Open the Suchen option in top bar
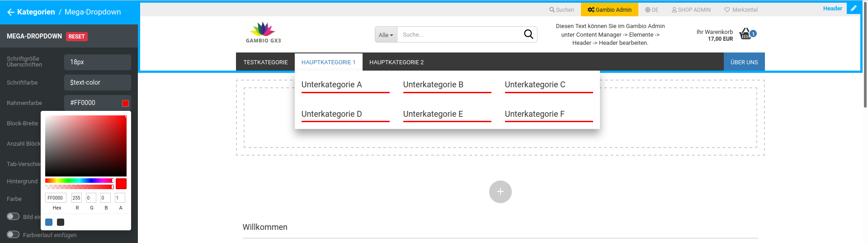 click(x=561, y=10)
